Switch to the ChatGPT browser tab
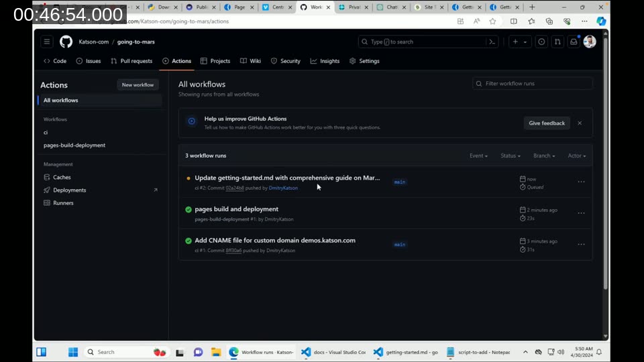This screenshot has height=362, width=644. click(391, 7)
